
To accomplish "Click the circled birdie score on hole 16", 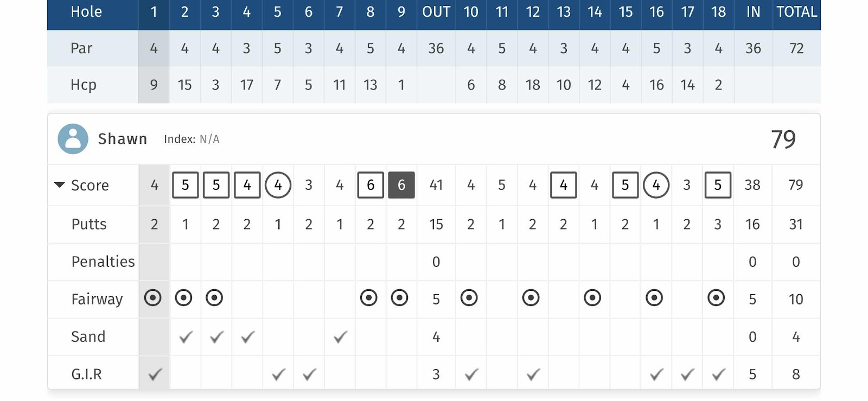I will point(656,185).
